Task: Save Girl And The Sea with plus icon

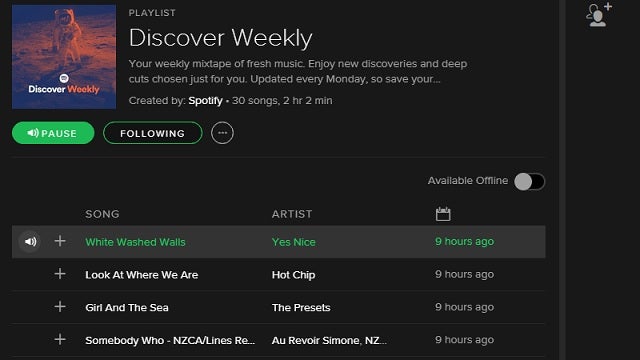Action: click(x=60, y=307)
